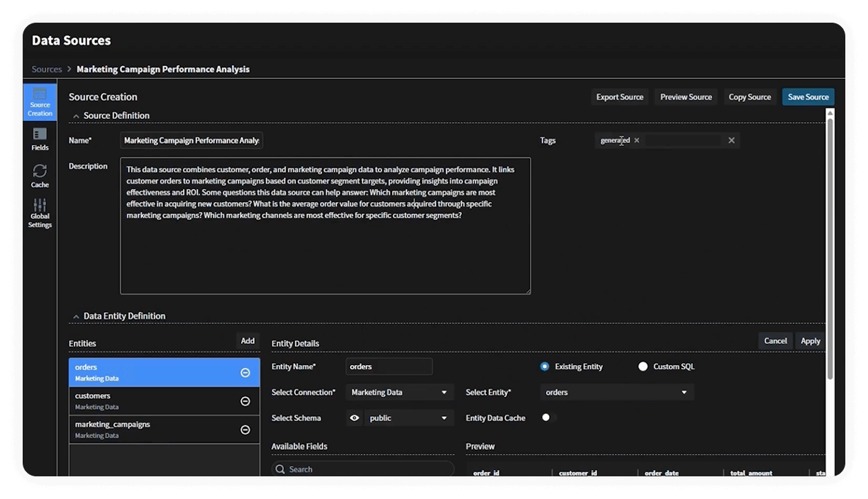868x499 pixels.
Task: Click the Sources breadcrumb link
Action: click(x=47, y=69)
